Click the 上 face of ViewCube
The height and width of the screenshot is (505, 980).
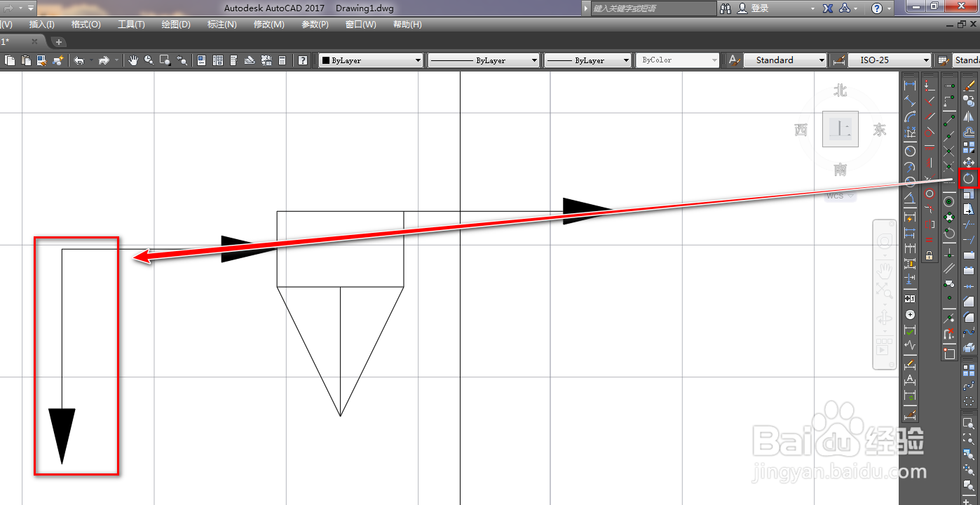click(841, 129)
